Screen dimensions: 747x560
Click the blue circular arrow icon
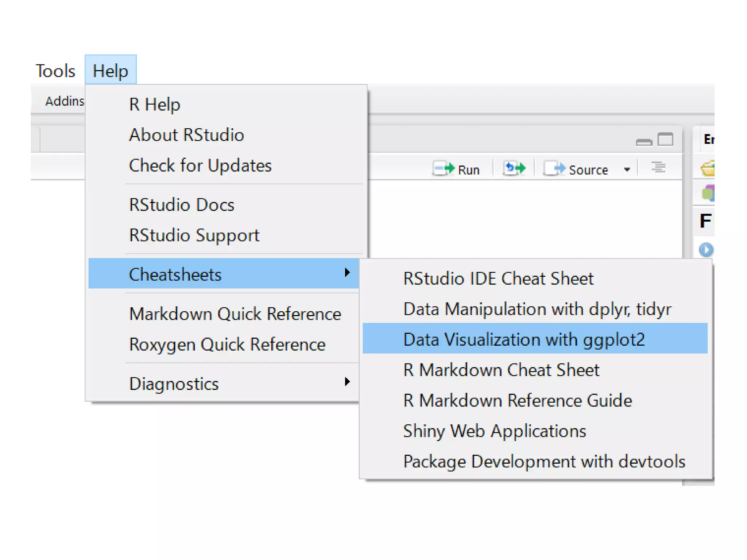coord(706,250)
